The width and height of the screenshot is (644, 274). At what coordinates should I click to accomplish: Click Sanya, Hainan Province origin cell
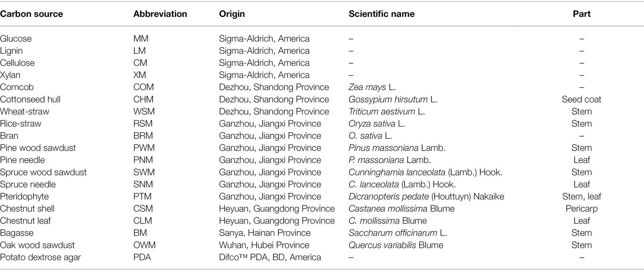pos(265,233)
